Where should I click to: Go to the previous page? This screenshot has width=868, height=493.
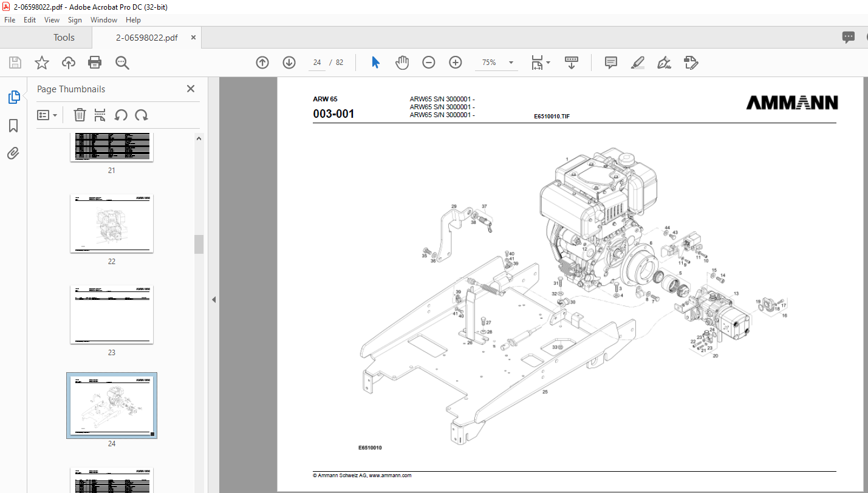(x=262, y=63)
